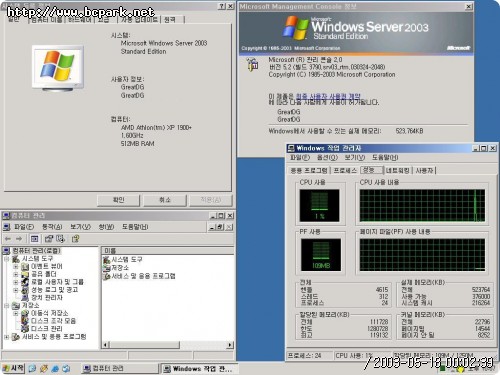Viewport: 500px width, 375px height.
Task: Click the back arrow in Computer Management toolbar
Action: pos(8,239)
